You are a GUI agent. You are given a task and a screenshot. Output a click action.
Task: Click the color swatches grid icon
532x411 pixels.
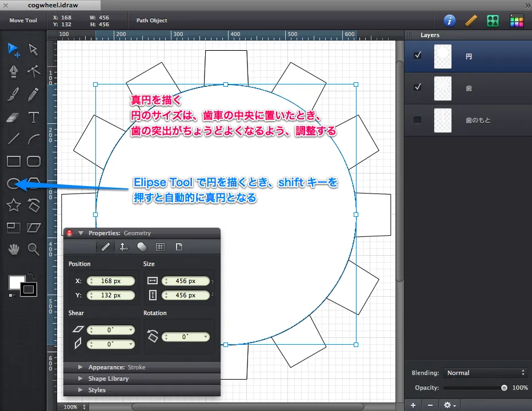[x=517, y=21]
